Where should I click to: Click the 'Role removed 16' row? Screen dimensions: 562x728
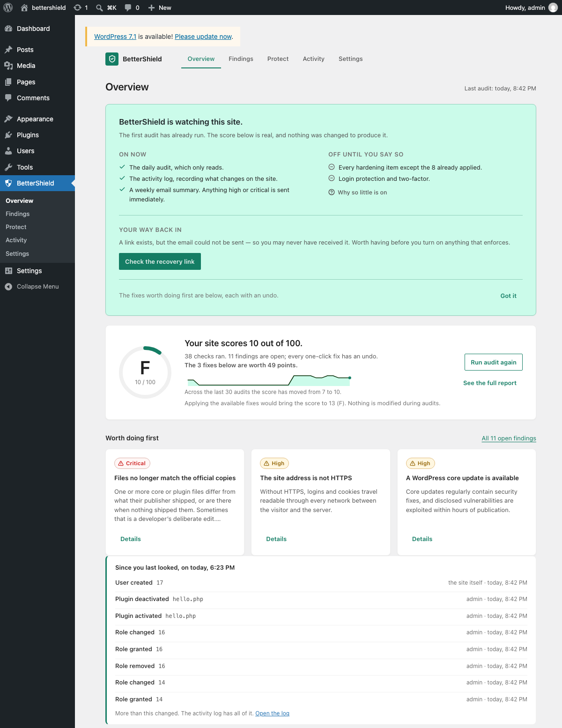pyautogui.click(x=321, y=666)
